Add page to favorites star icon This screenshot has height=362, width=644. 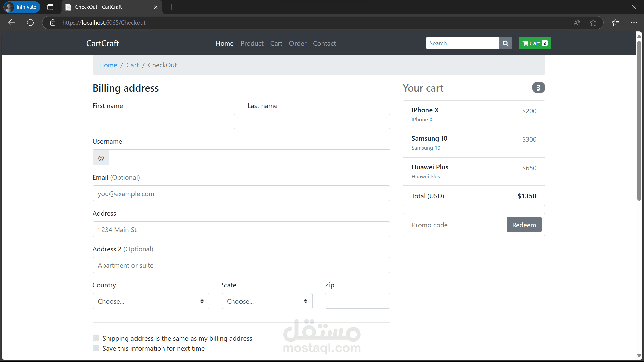pos(593,23)
